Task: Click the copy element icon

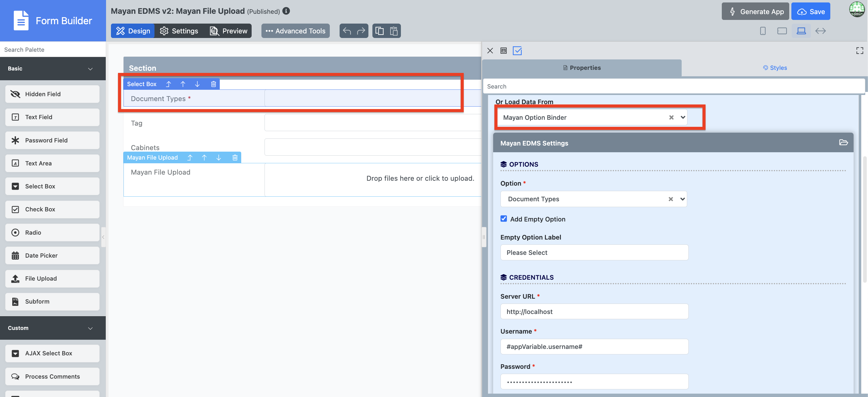Action: coord(379,31)
